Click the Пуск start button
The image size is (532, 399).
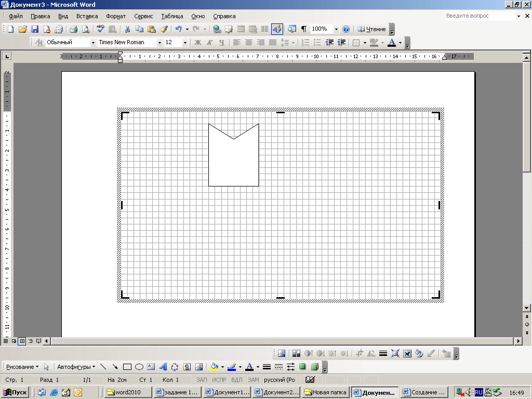pos(15,392)
